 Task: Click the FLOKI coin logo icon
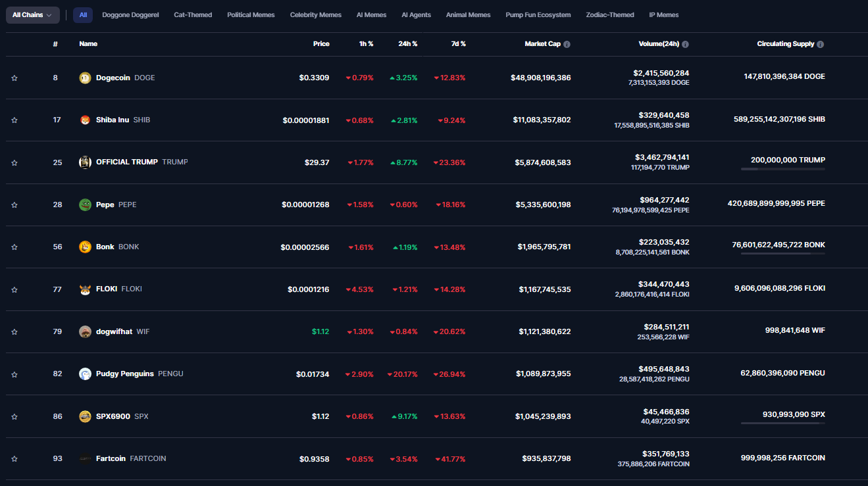point(85,289)
